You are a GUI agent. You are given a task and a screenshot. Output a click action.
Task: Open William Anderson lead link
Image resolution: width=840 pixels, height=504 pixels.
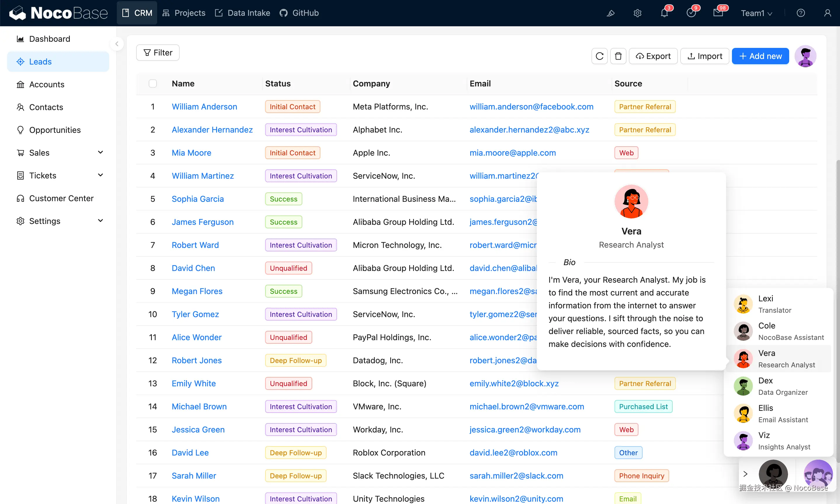(x=204, y=107)
